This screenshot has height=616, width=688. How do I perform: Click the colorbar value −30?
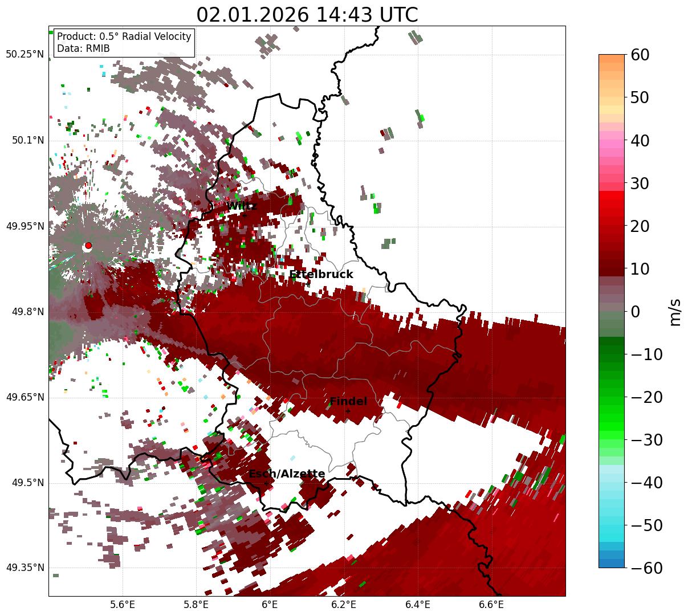tap(646, 439)
